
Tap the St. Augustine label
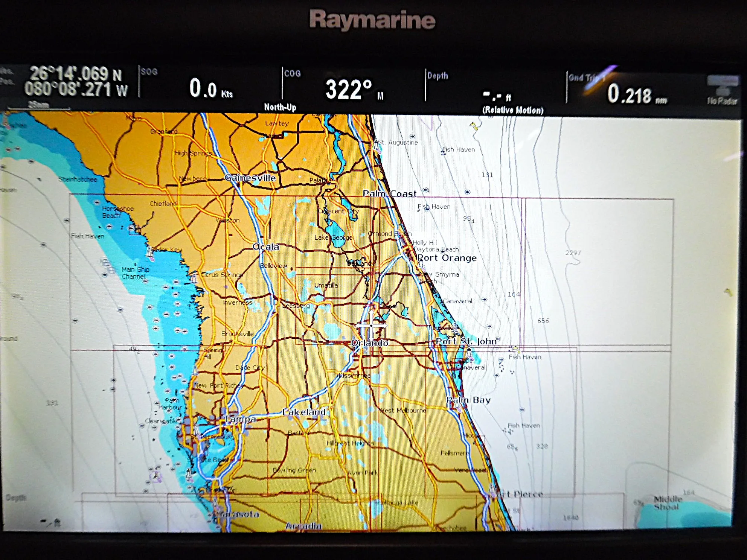click(x=397, y=142)
